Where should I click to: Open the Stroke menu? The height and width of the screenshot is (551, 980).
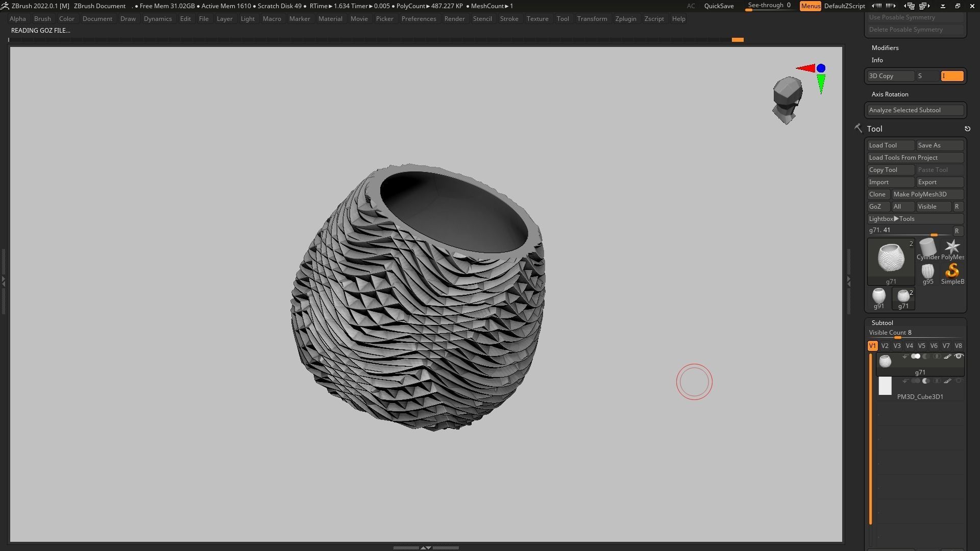click(x=508, y=19)
